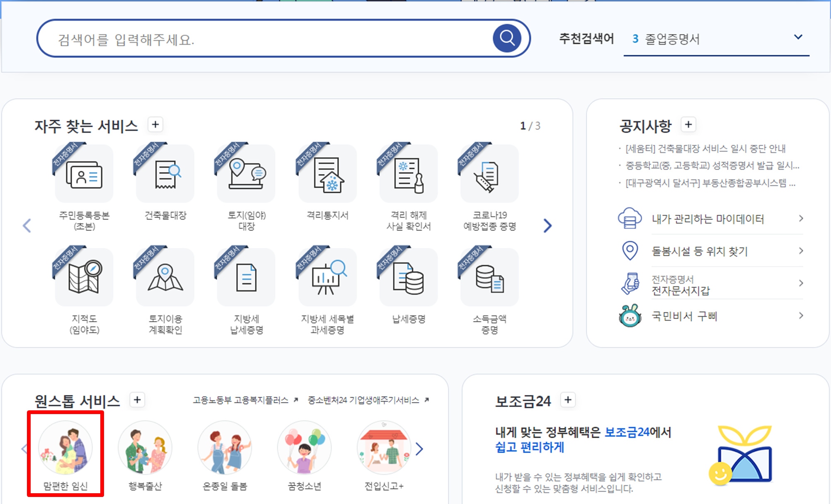This screenshot has height=504, width=831.
Task: Select 행복출산 one-stop service thumbnail
Action: point(145,448)
